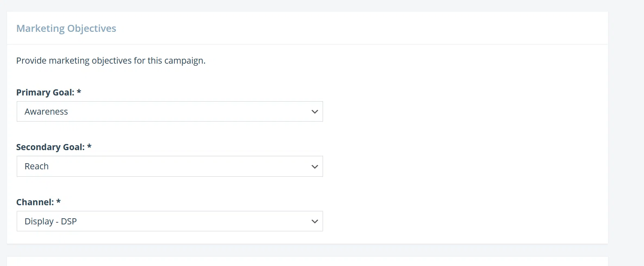644x266 pixels.
Task: Click the asterisk next to Channel
Action: (x=58, y=202)
